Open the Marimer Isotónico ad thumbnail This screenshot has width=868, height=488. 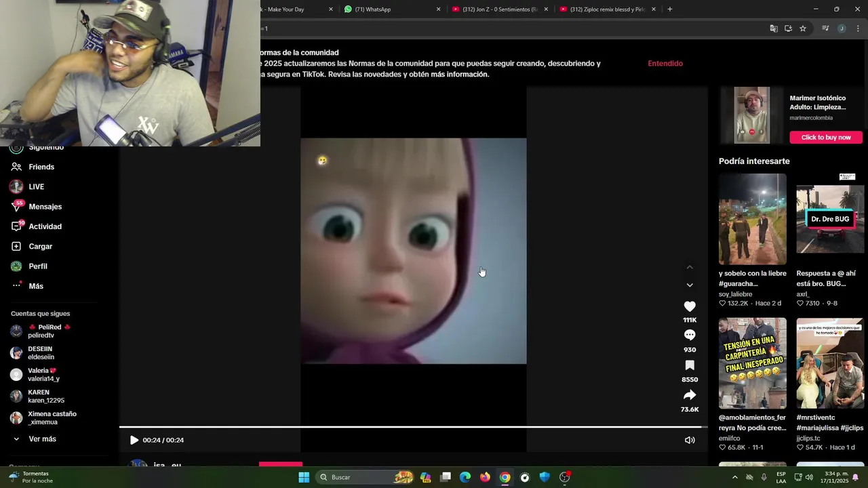[x=752, y=115]
